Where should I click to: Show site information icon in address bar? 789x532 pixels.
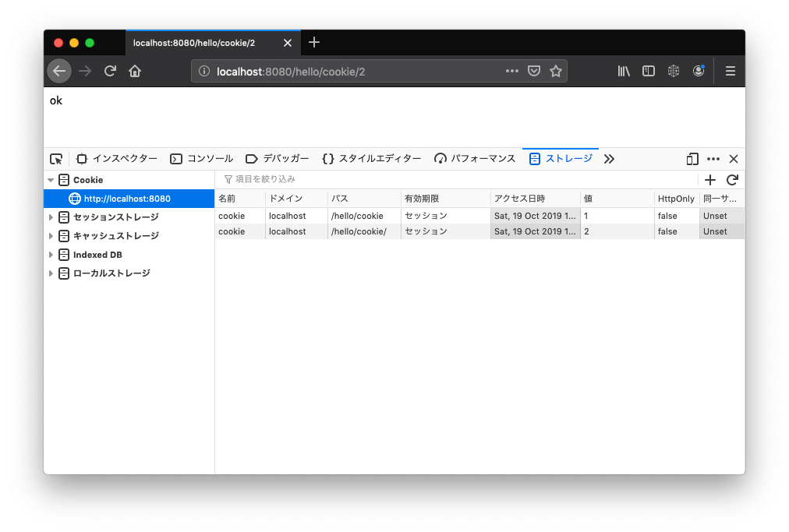(203, 71)
